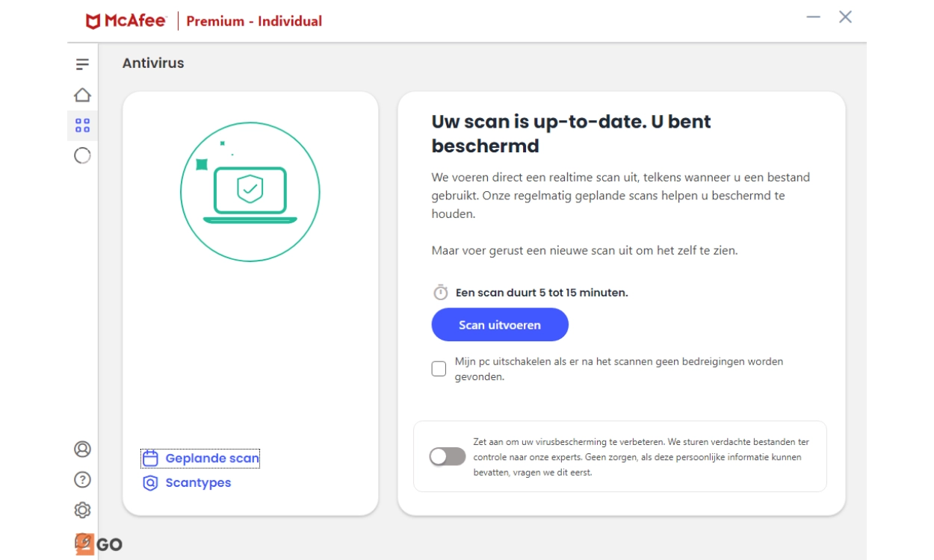Click the McAfee shield logo

[x=93, y=21]
